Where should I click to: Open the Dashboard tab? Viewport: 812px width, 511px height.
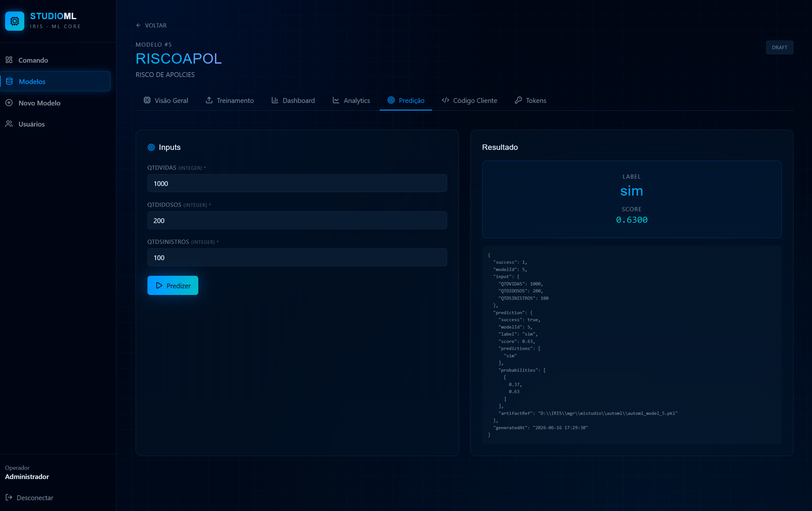293,100
